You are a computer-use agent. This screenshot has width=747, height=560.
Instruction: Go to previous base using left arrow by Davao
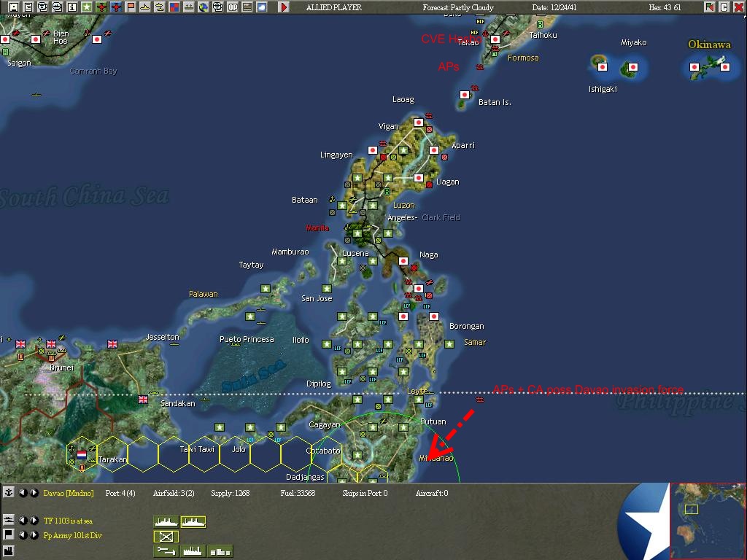click(23, 492)
